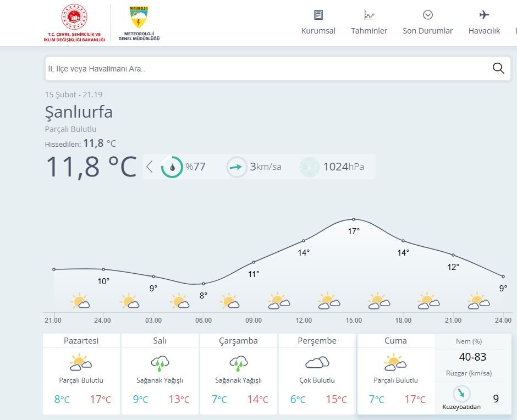
Task: Click the wind direction arrow icon
Action: click(237, 167)
